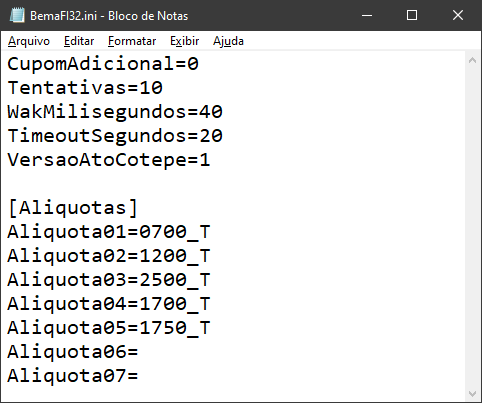This screenshot has width=482, height=403.
Task: Place cursor after Aliquota07=
Action: pyautogui.click(x=139, y=376)
